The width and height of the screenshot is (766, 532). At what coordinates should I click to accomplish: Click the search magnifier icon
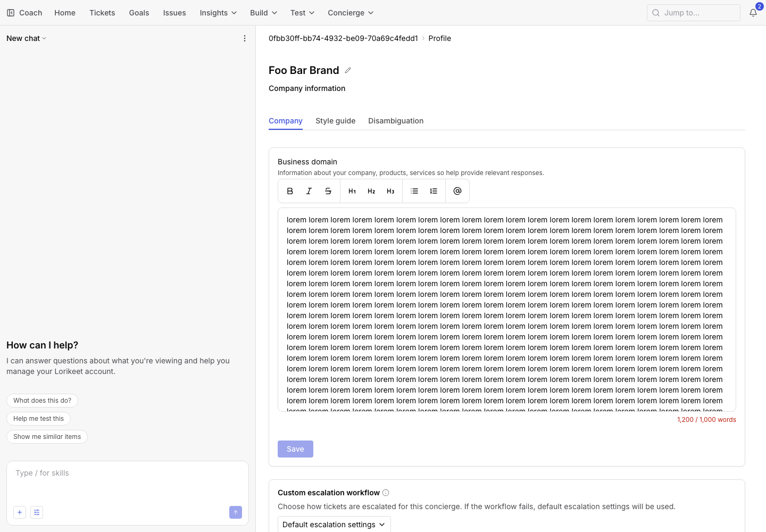click(656, 13)
